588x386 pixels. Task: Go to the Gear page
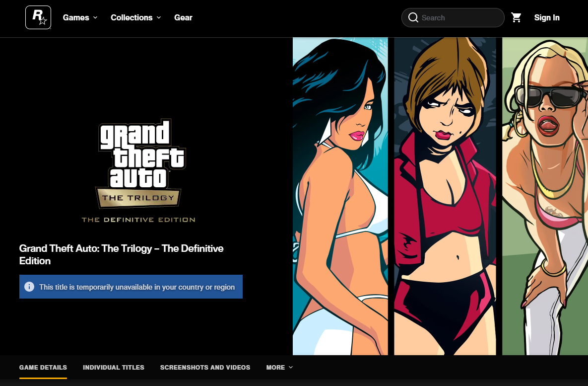(x=183, y=17)
